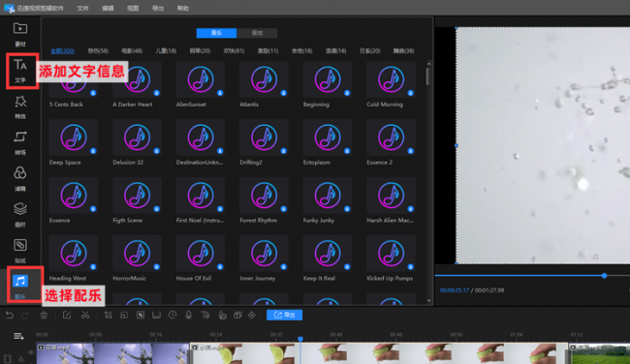Select the AlienSunset music thumbnail
The width and height of the screenshot is (630, 364).
pyautogui.click(x=201, y=79)
